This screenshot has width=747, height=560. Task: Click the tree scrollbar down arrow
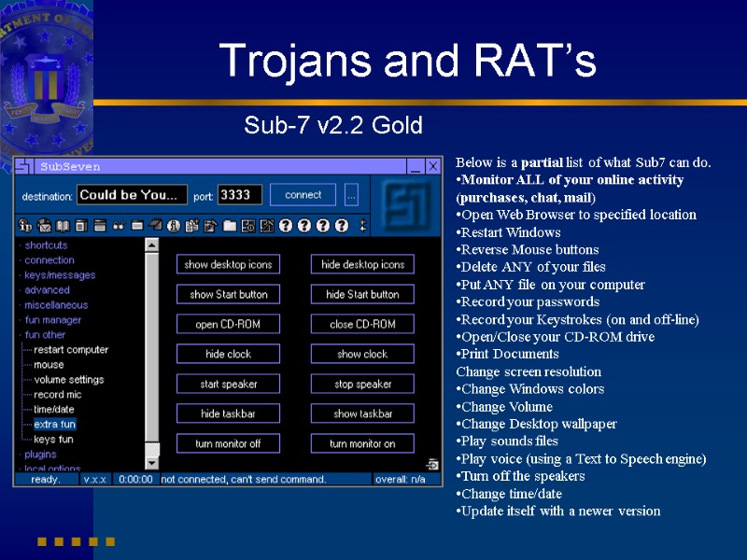coord(151,462)
